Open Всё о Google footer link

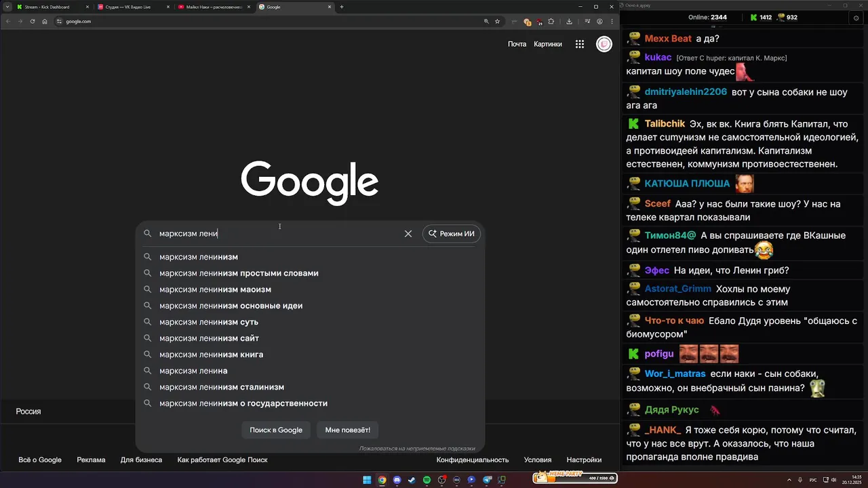pos(40,460)
